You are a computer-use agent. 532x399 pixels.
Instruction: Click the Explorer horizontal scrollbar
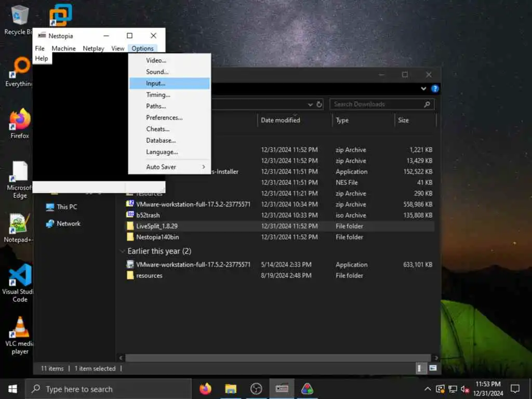pyautogui.click(x=278, y=357)
